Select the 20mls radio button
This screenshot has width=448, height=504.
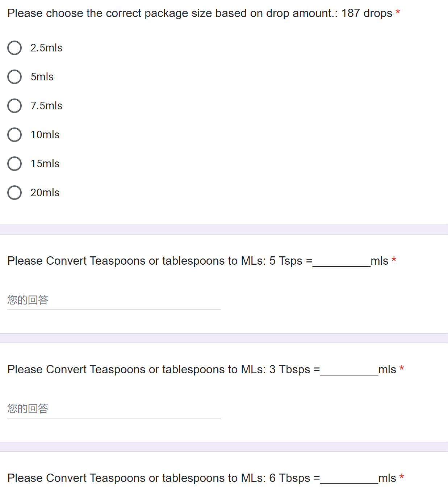(14, 192)
